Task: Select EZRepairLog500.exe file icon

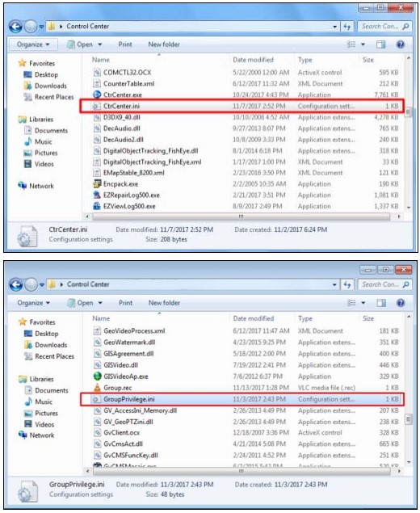Action: click(97, 195)
